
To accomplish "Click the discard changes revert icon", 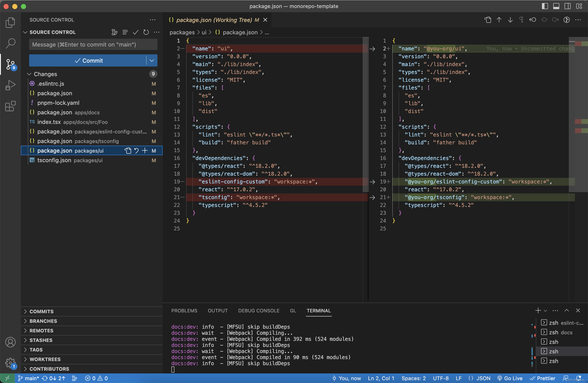I will click(136, 150).
